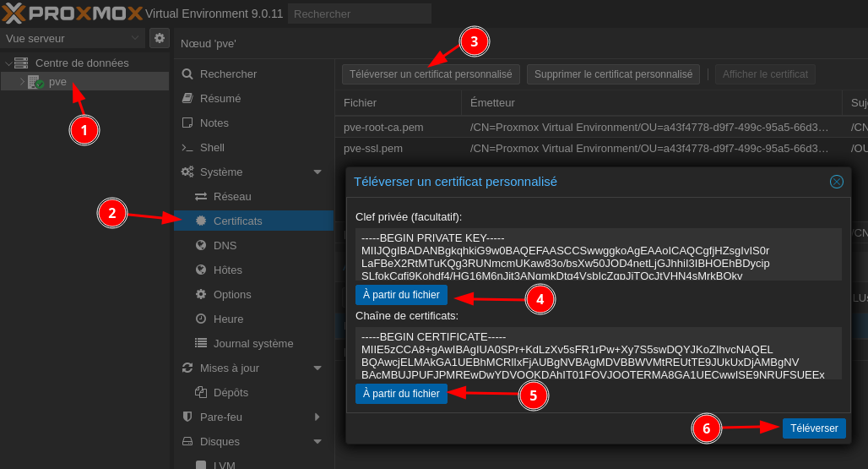The image size is (868, 469).
Task: Open the Hôtes menu item
Action: (227, 270)
